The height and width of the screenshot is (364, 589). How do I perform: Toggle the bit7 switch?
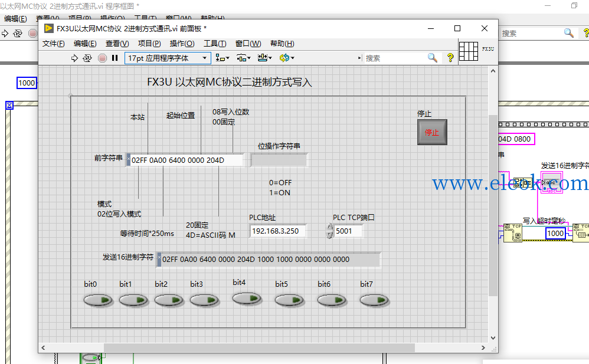(374, 300)
